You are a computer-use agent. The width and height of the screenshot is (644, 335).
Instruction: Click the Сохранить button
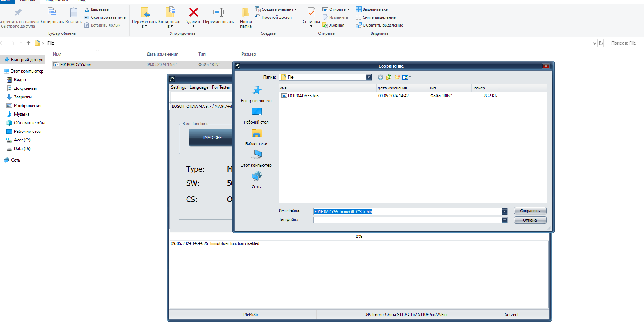[530, 211]
